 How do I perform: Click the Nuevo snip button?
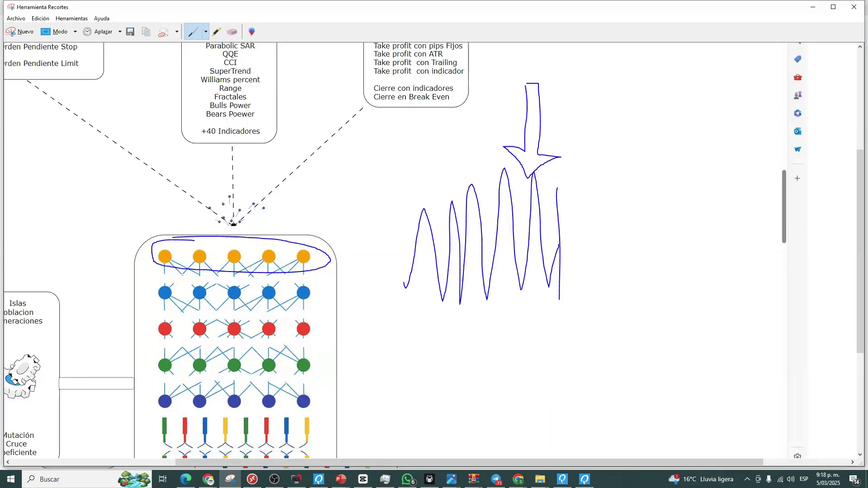pos(20,32)
